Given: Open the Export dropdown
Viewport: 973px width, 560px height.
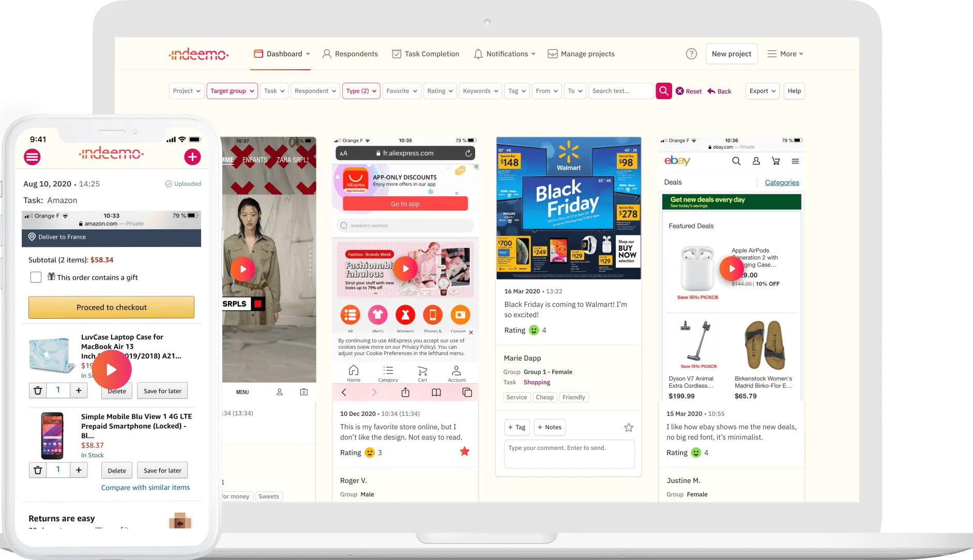Looking at the screenshot, I should pyautogui.click(x=763, y=91).
